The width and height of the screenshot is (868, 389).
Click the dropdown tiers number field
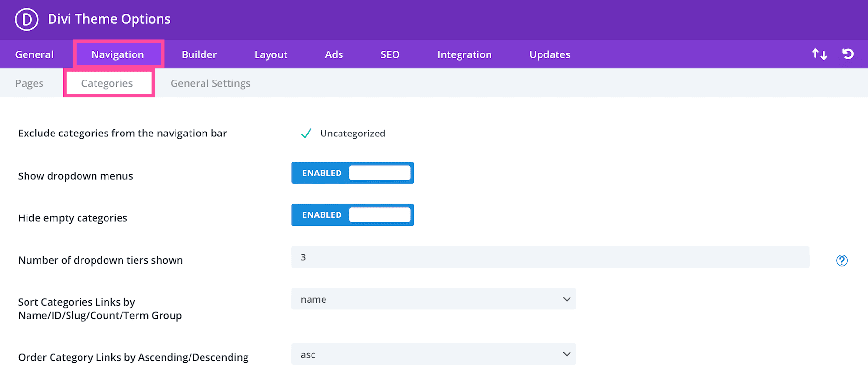[550, 257]
